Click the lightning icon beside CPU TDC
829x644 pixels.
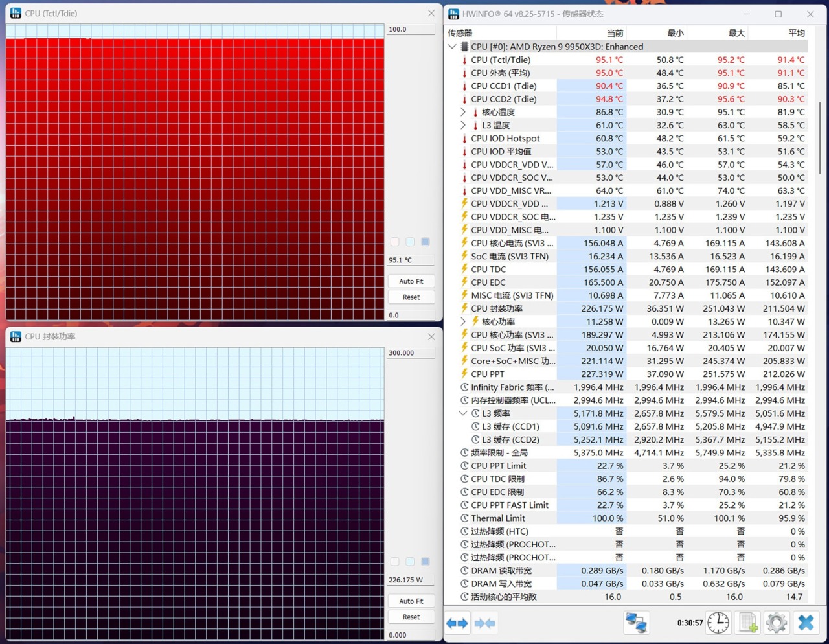[464, 269]
